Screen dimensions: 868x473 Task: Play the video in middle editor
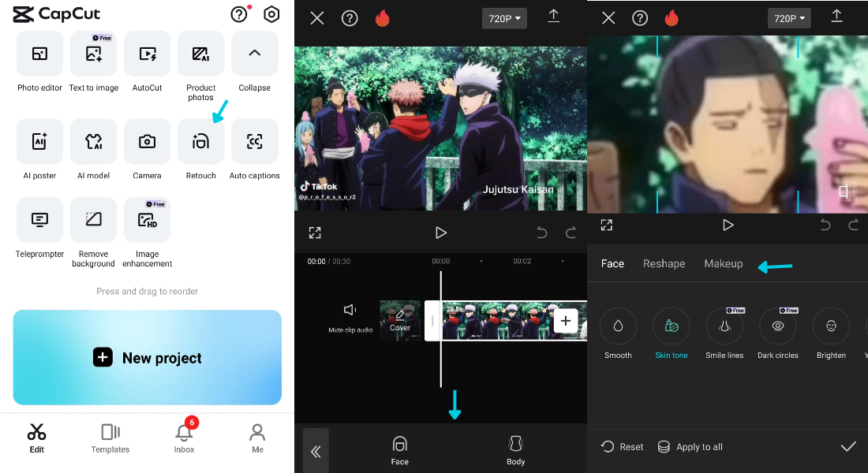point(440,233)
